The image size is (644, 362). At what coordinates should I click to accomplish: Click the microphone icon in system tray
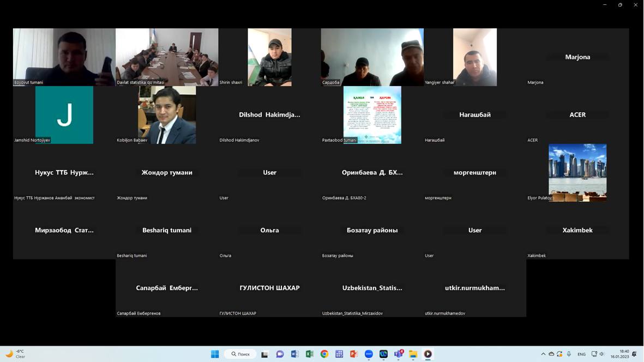(569, 354)
